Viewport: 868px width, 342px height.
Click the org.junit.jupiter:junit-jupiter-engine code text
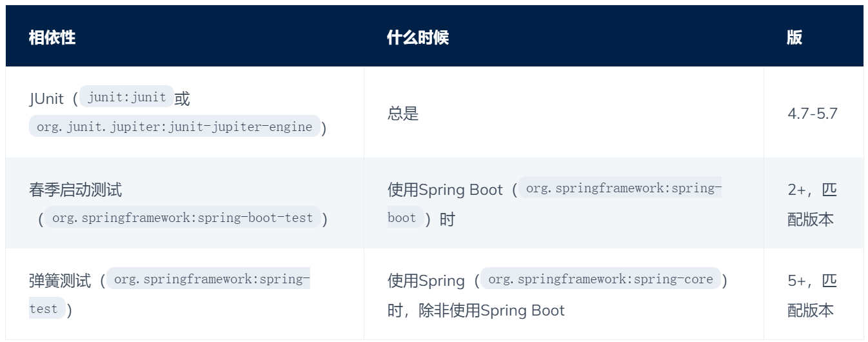(x=174, y=126)
